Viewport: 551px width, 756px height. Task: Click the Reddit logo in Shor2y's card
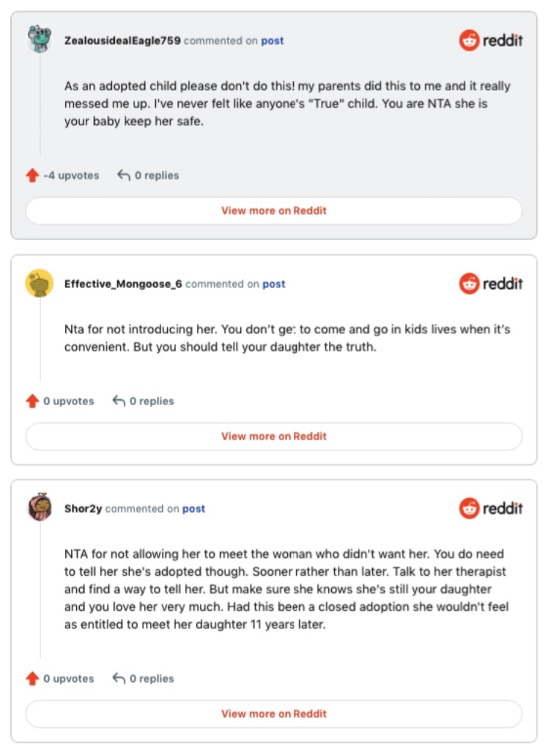(x=490, y=508)
